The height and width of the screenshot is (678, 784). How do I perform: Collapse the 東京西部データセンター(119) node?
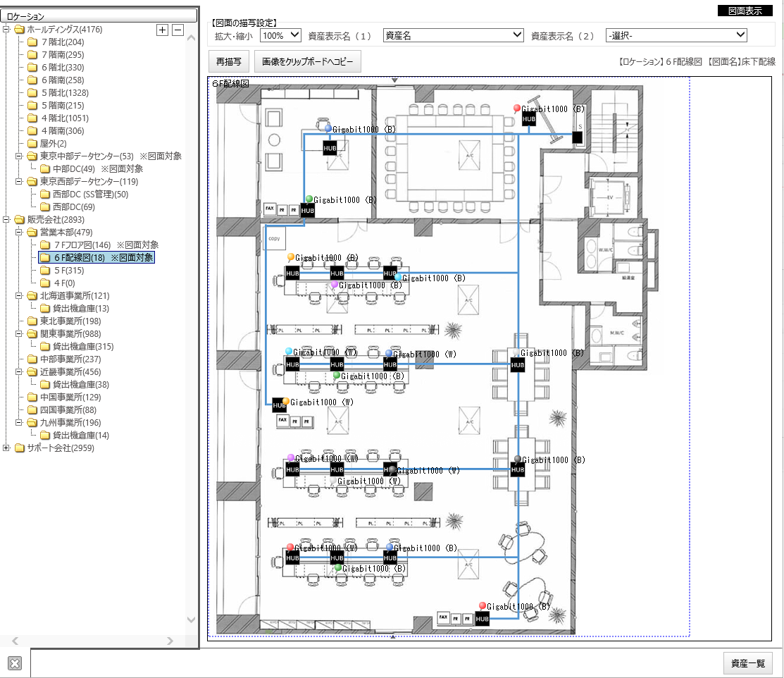coord(20,182)
